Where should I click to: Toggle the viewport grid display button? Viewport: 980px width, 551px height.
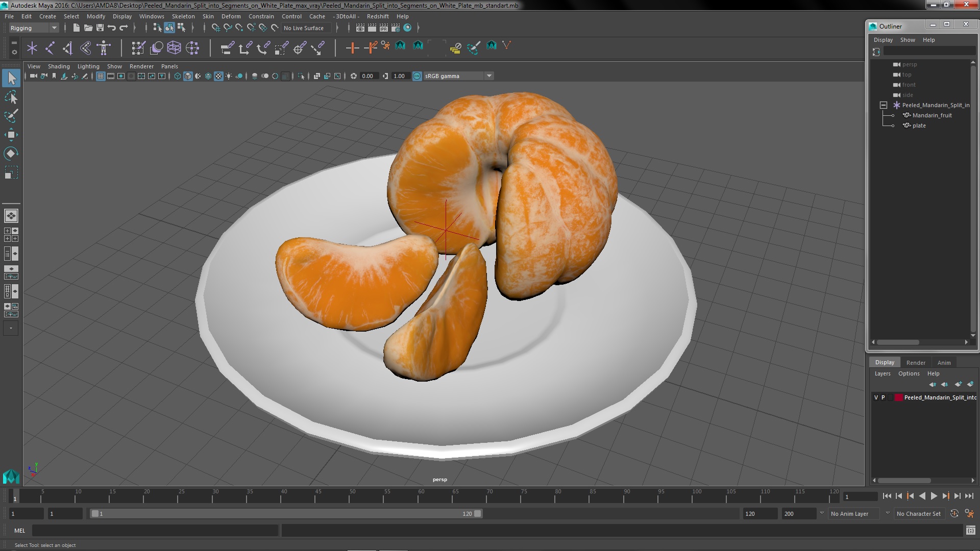(101, 76)
